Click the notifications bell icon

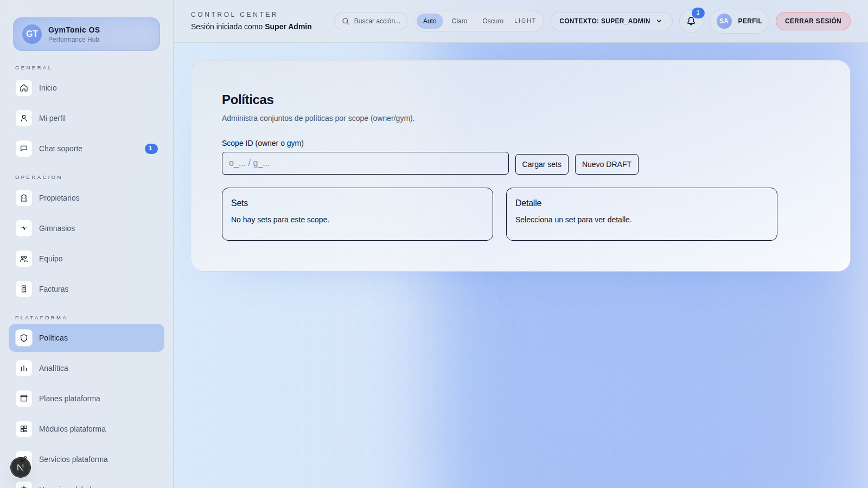pos(691,21)
